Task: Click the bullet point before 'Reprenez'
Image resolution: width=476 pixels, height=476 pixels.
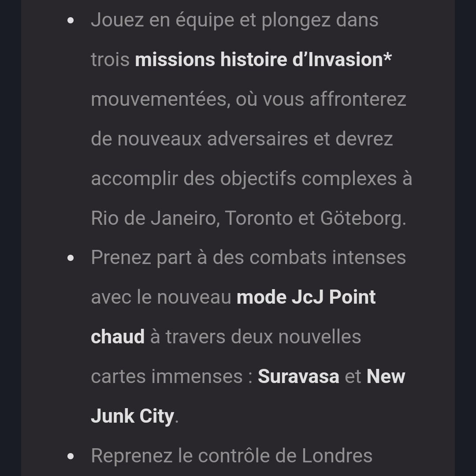Action: 71,456
